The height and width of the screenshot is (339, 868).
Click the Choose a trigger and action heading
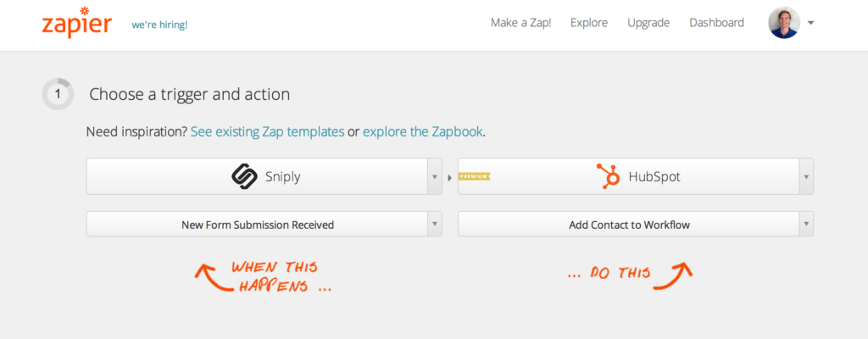point(190,94)
